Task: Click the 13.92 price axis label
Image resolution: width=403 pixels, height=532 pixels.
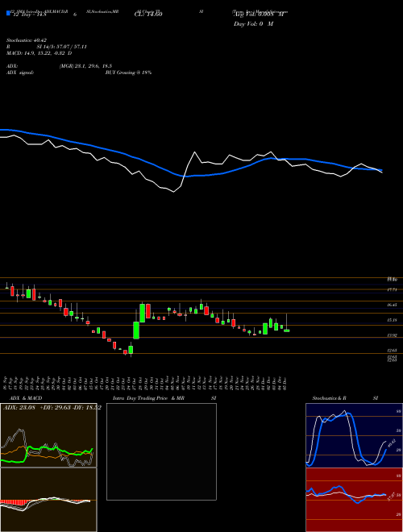Action: [x=393, y=335]
